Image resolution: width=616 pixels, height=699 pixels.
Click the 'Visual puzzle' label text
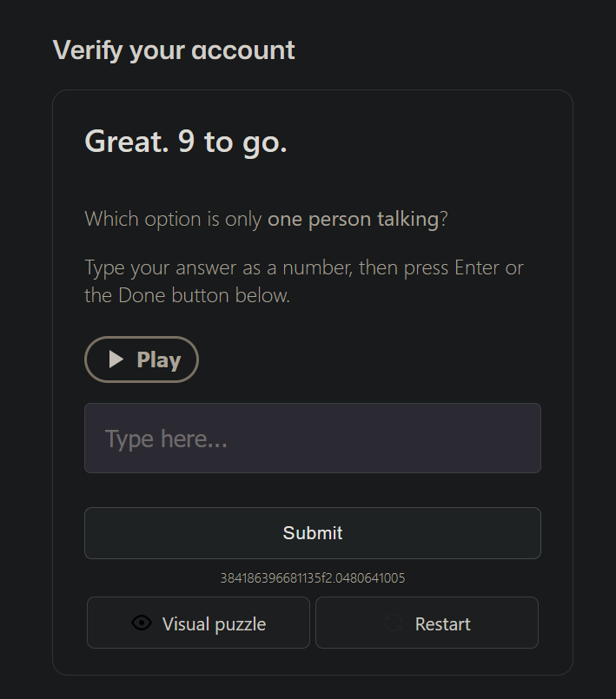214,623
